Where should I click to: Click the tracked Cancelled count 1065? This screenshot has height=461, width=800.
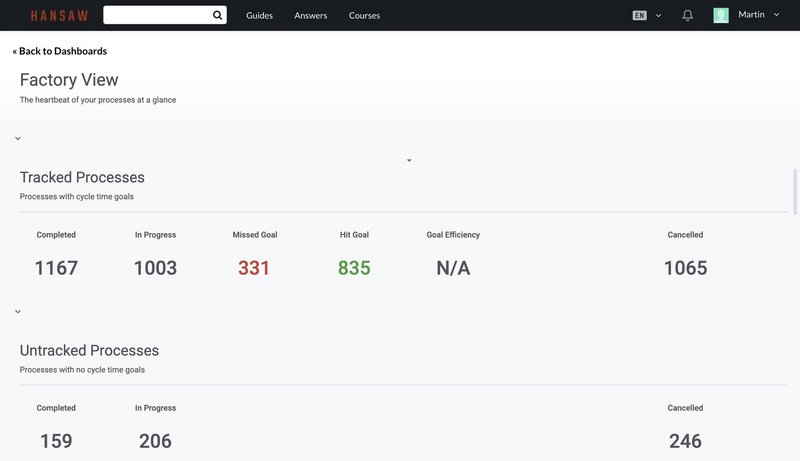(685, 268)
